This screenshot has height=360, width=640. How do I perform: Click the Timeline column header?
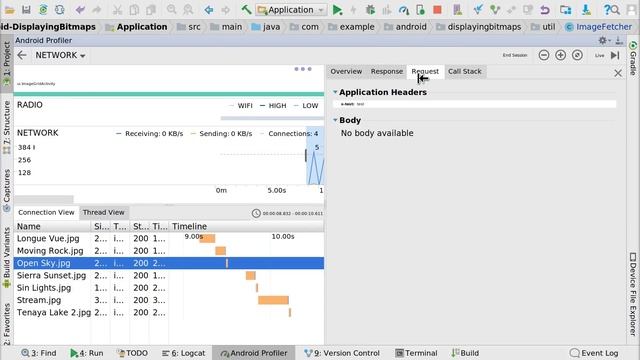pos(247,226)
